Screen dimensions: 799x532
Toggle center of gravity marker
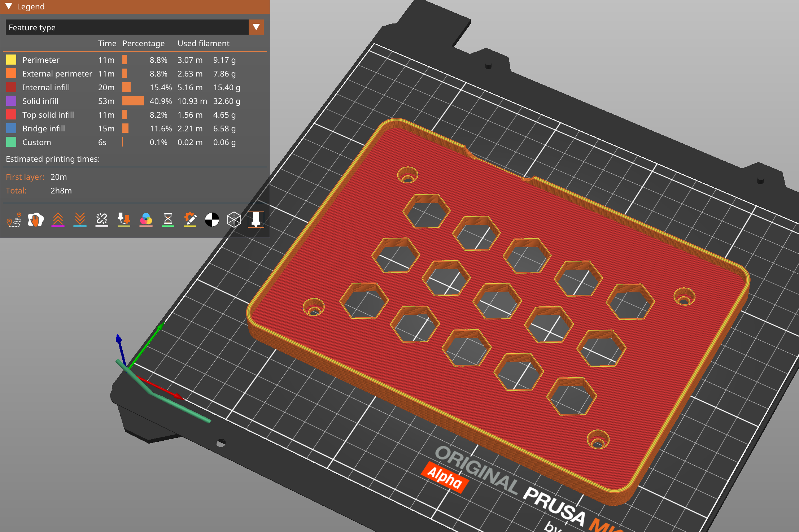click(x=212, y=219)
